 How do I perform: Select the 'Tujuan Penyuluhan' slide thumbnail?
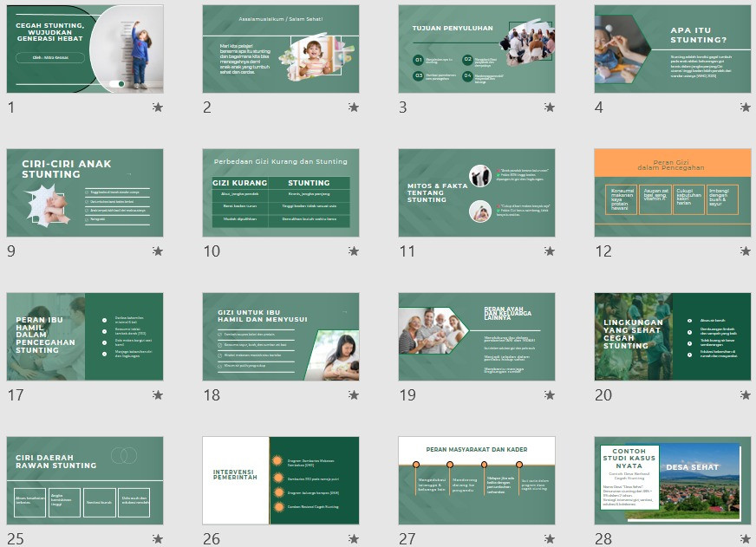(477, 49)
